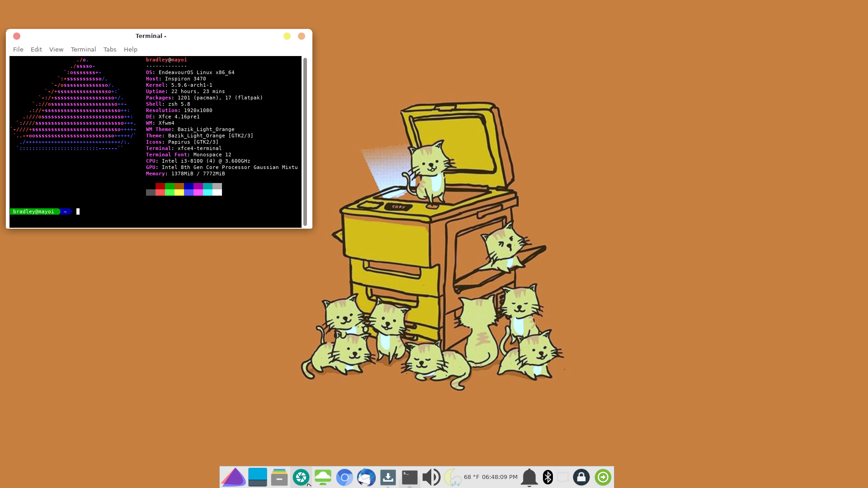Click the Terminal Font: Monospace 12 line
868x488 pixels.
coord(189,155)
